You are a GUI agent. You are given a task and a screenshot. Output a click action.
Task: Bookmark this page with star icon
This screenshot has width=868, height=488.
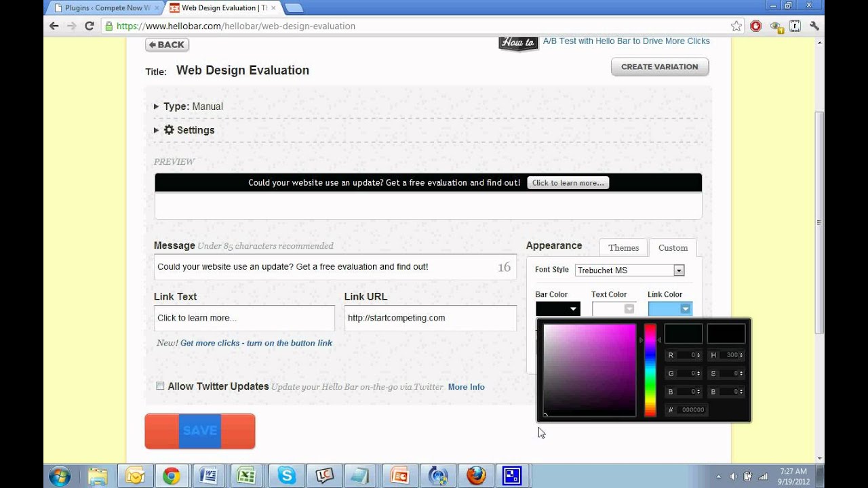(x=736, y=26)
